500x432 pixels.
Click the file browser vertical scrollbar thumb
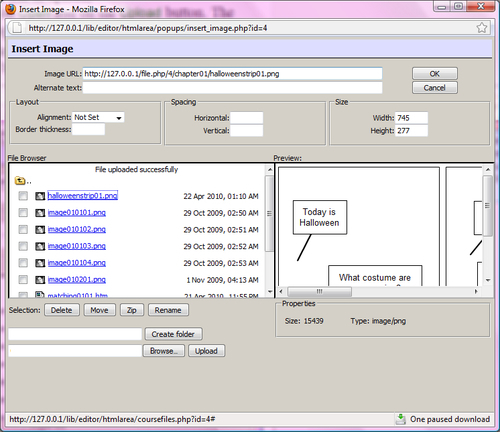[269, 213]
